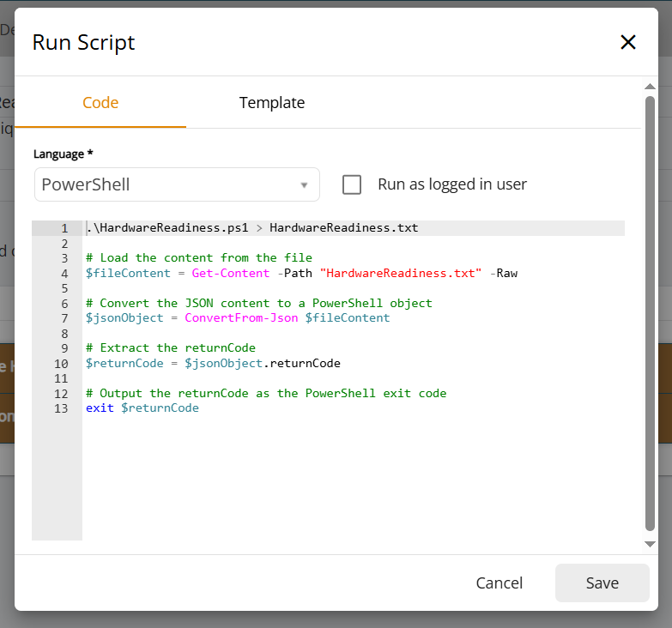Click the scrollbar down arrow

click(x=650, y=544)
